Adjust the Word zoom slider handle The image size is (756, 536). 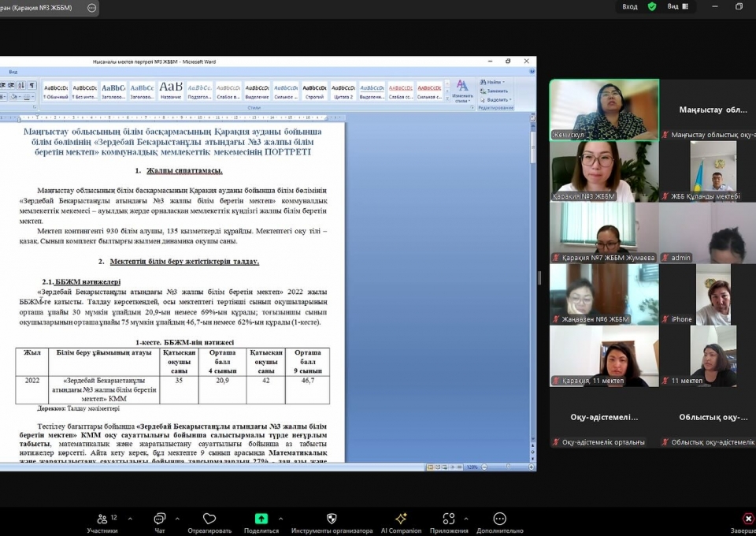click(508, 467)
